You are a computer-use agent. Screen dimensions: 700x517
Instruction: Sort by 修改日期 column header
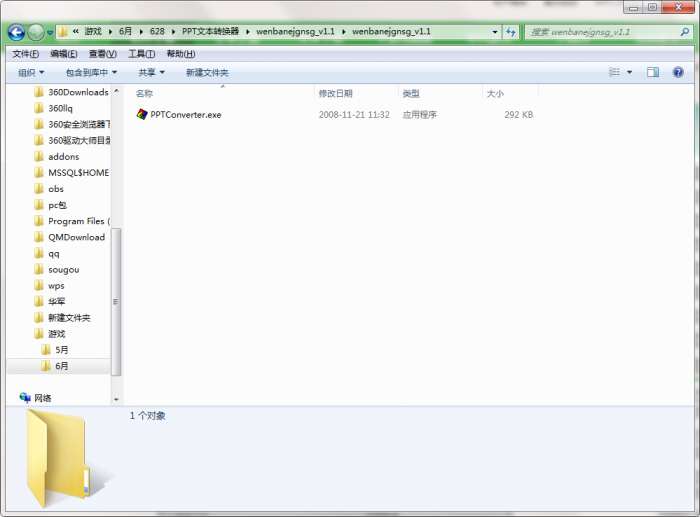coord(336,94)
